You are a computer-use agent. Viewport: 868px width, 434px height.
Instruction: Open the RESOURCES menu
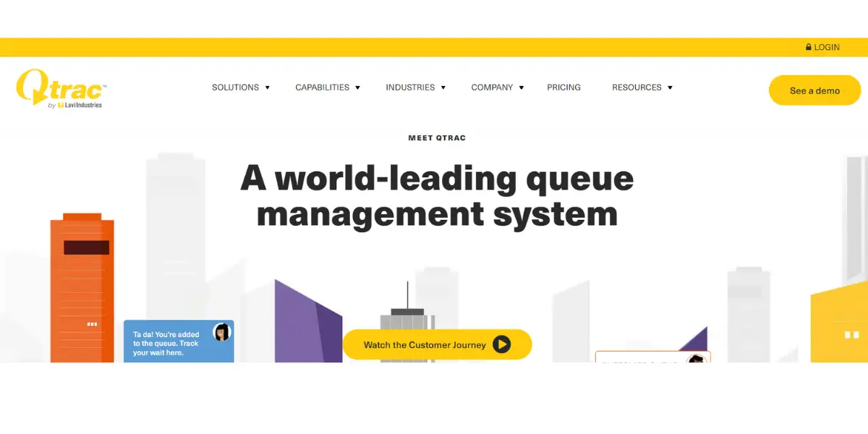(x=637, y=88)
